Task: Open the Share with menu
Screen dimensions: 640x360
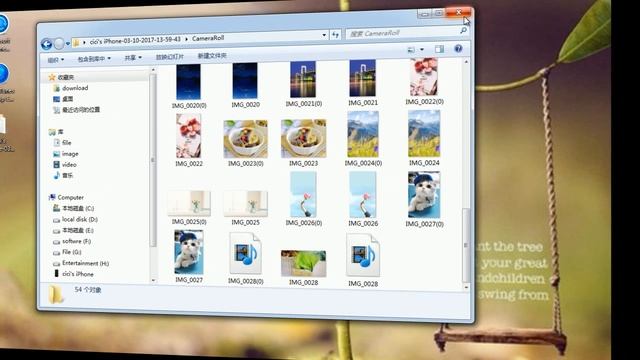Action: pos(133,58)
